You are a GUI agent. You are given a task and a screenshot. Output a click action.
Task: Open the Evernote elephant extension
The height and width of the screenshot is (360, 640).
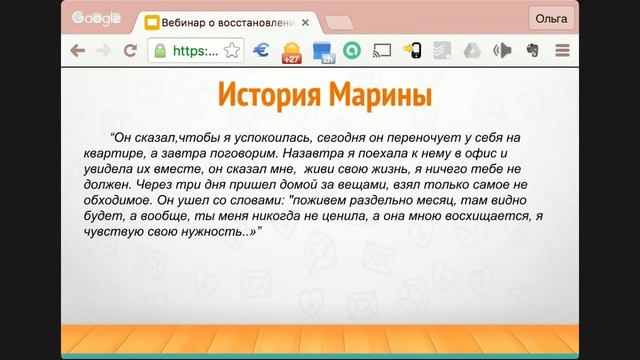(x=532, y=51)
